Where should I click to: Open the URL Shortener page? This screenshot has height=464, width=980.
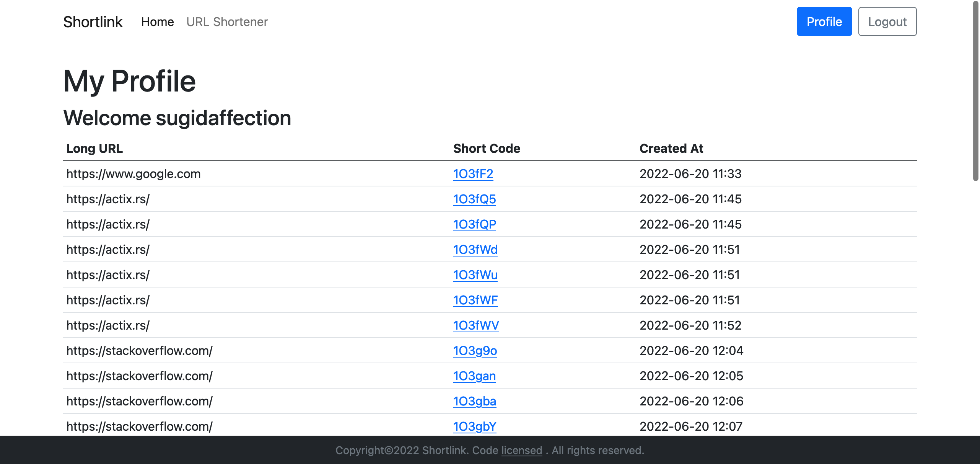tap(228, 21)
